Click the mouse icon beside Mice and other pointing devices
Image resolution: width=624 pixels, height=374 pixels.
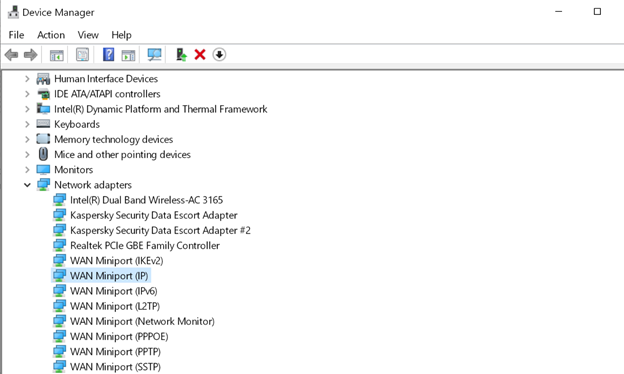(43, 154)
